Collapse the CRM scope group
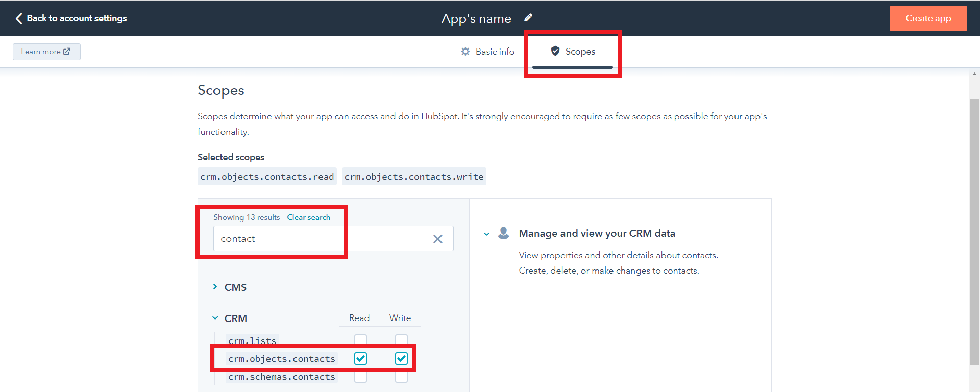980x392 pixels. tap(215, 318)
